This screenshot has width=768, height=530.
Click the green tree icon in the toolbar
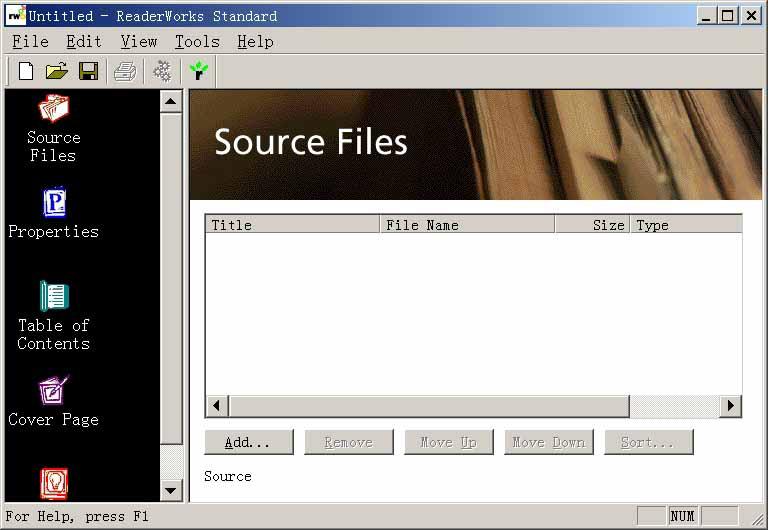coord(199,71)
